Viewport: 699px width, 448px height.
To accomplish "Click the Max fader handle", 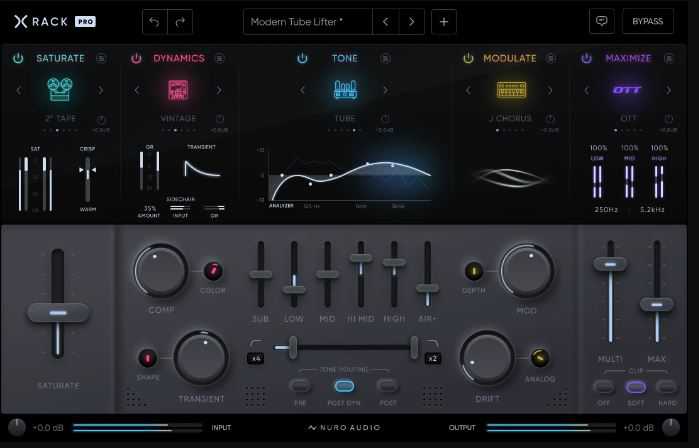I will 657,305.
